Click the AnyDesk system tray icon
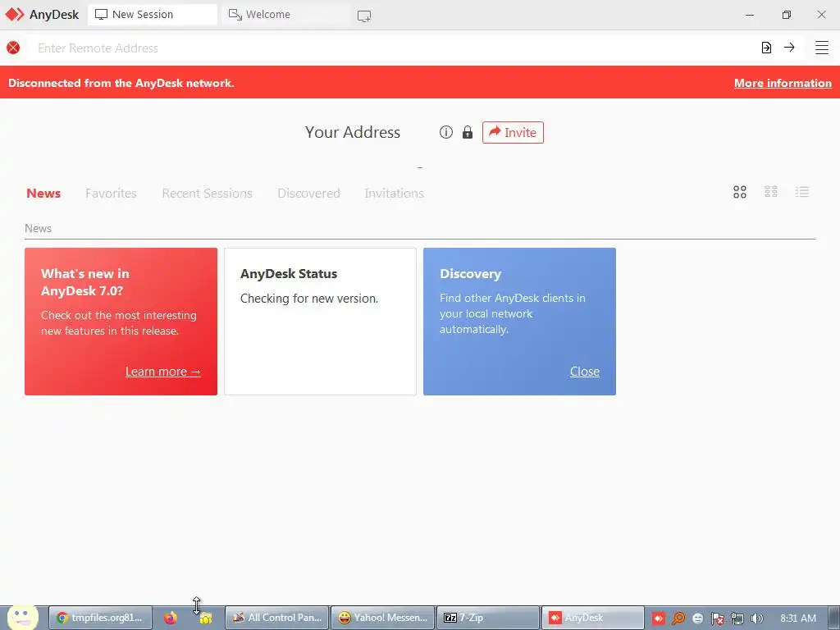 pyautogui.click(x=659, y=619)
